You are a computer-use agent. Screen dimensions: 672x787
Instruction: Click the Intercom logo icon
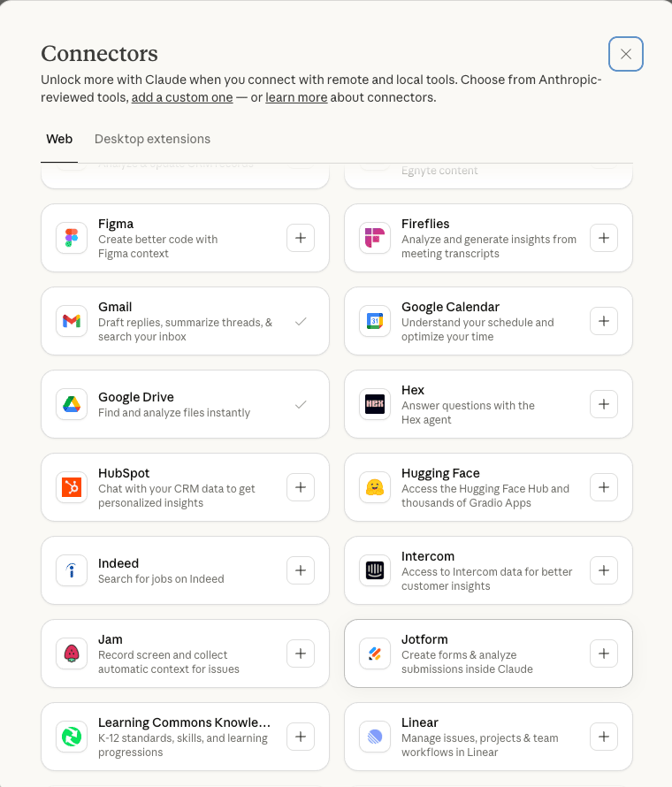[375, 570]
